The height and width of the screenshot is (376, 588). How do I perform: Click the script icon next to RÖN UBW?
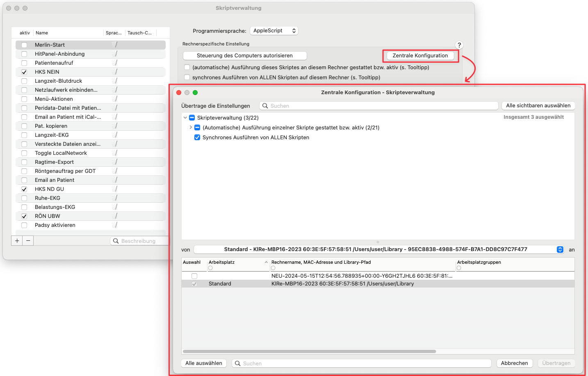[x=115, y=216]
